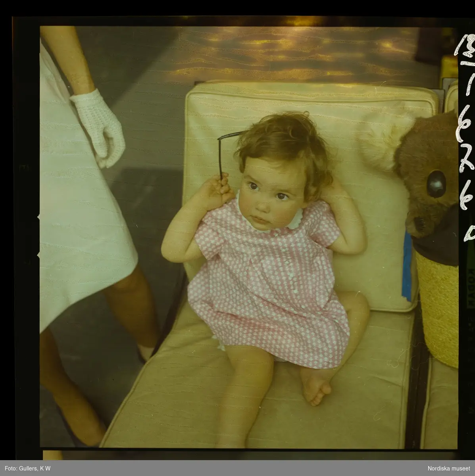This screenshot has height=476, width=475.
Task: Click the sunlit floor at top
Action: tap(278, 52)
